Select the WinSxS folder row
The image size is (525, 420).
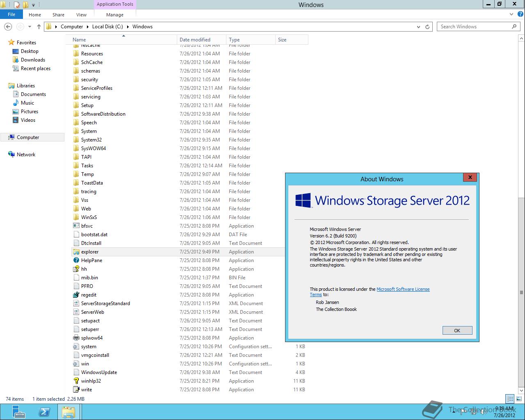[x=189, y=217]
